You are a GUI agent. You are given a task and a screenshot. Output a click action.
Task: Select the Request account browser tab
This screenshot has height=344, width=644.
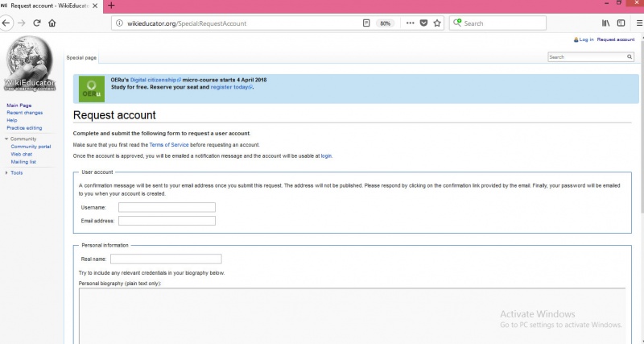pyautogui.click(x=52, y=6)
